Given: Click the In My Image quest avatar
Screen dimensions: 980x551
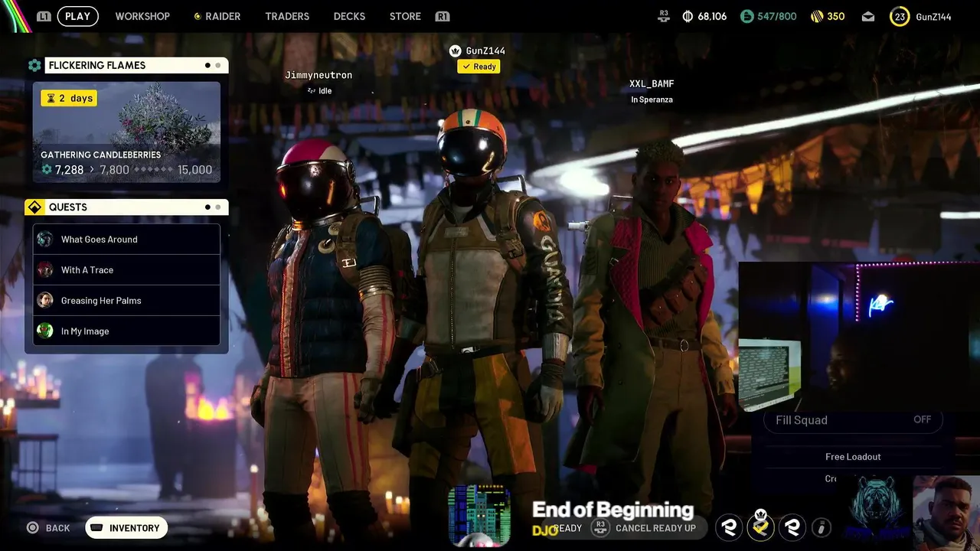Looking at the screenshot, I should (x=45, y=331).
